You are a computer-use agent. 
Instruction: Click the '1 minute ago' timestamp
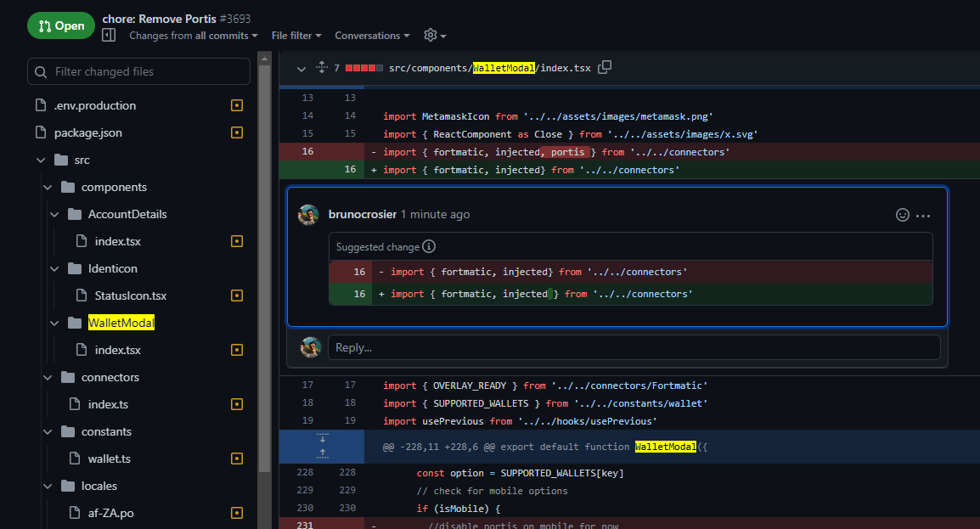436,214
